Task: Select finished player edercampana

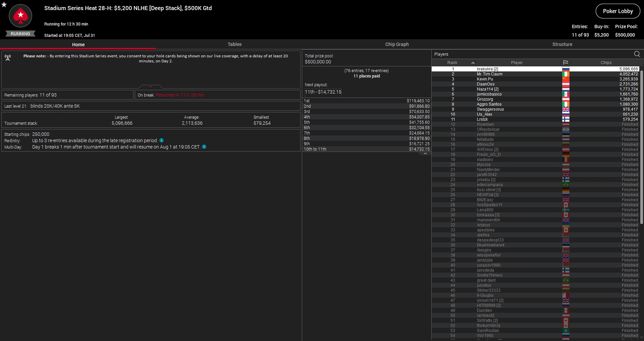Action: point(536,185)
